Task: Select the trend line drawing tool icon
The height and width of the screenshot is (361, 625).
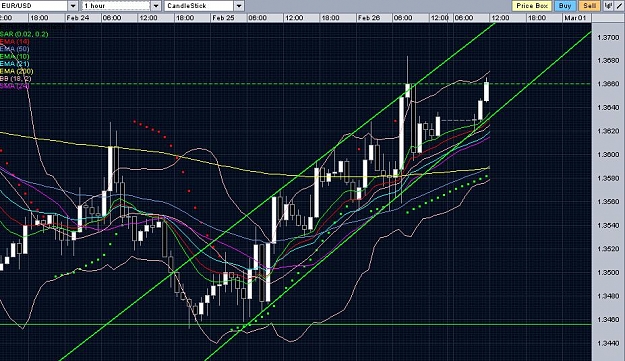Action: (x=619, y=6)
